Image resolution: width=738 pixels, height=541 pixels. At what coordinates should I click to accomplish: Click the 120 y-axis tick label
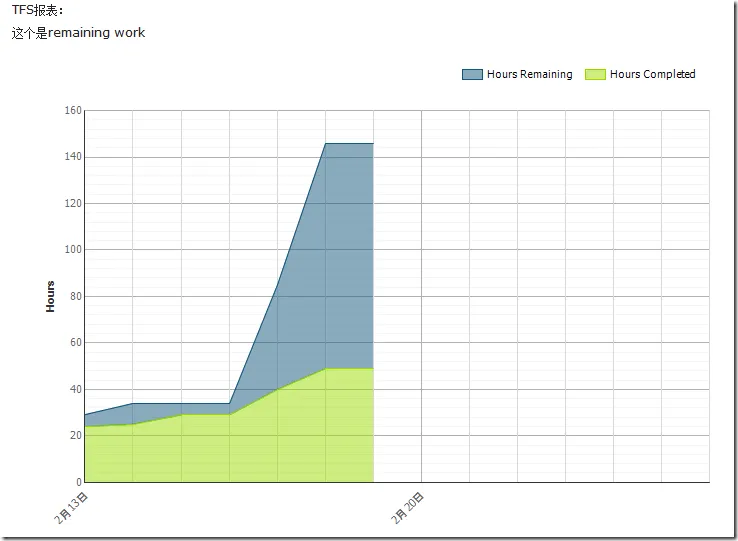tap(73, 203)
